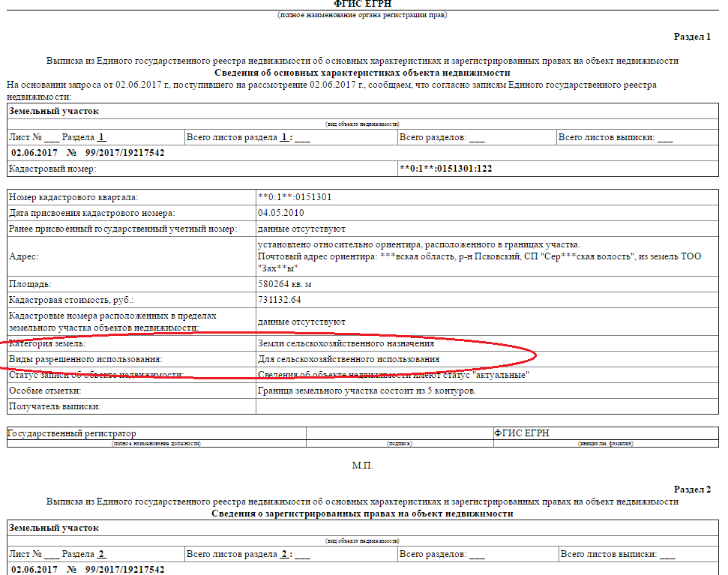
Task: Click the area value 580264 кв. м
Action: pos(284,285)
